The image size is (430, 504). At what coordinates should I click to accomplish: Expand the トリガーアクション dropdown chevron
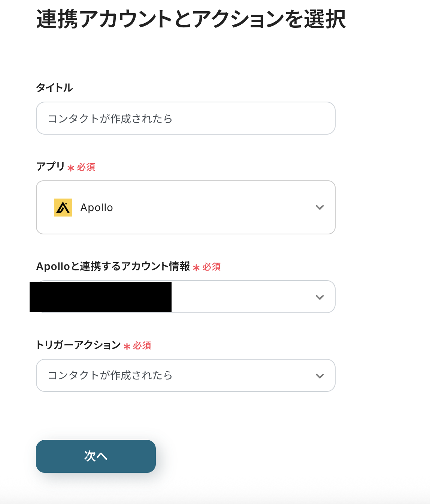[x=320, y=376]
